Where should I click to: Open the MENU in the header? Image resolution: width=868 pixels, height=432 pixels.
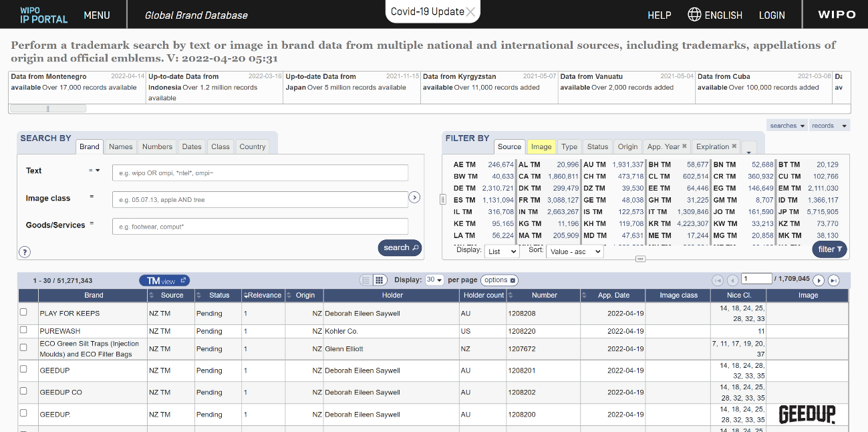97,15
